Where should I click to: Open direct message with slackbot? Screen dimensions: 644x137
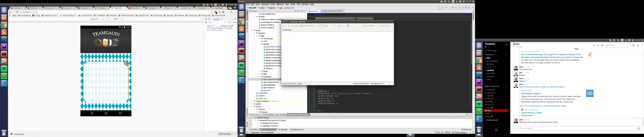tap(490, 90)
